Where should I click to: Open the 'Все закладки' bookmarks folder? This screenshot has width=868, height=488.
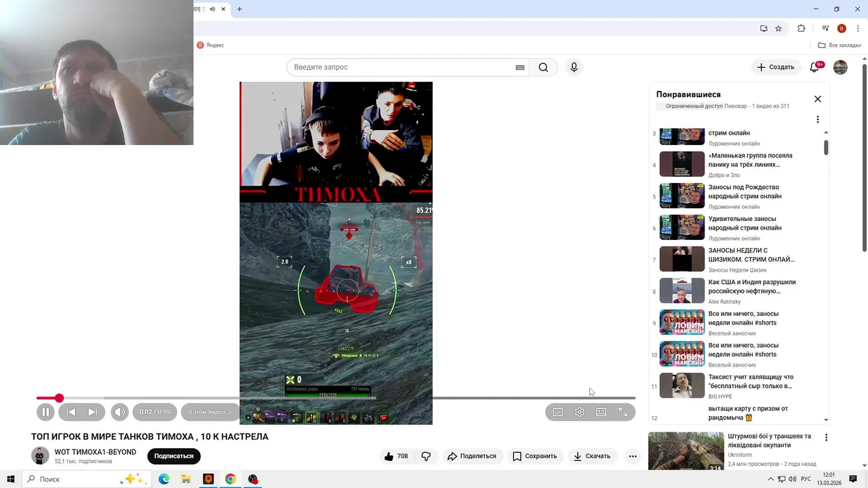point(840,45)
